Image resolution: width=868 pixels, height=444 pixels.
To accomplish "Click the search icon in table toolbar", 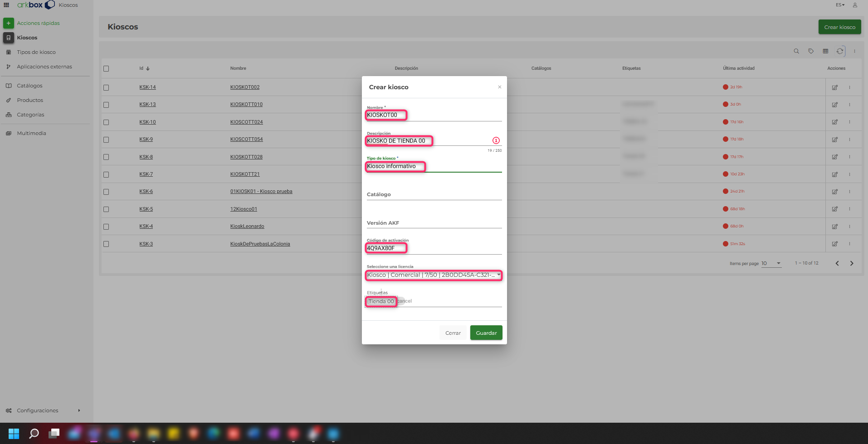I will coord(796,51).
